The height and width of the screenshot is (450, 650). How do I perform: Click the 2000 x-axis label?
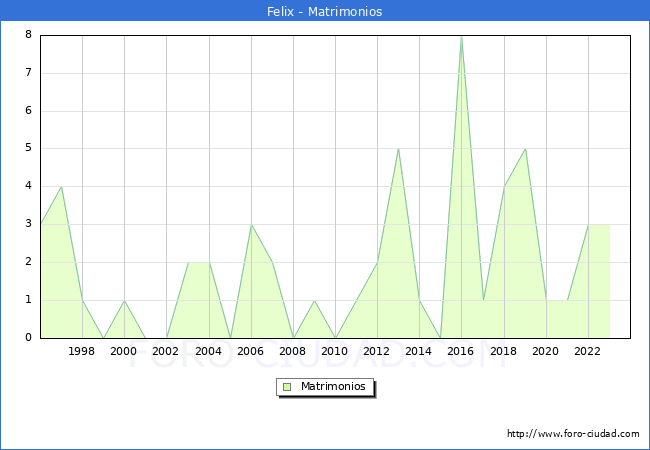tap(124, 351)
